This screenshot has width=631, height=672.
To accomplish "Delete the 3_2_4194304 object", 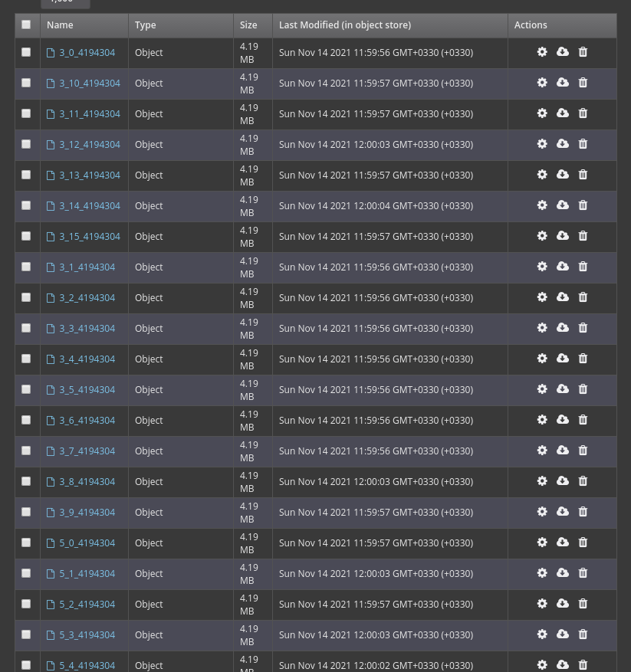I will click(x=583, y=297).
